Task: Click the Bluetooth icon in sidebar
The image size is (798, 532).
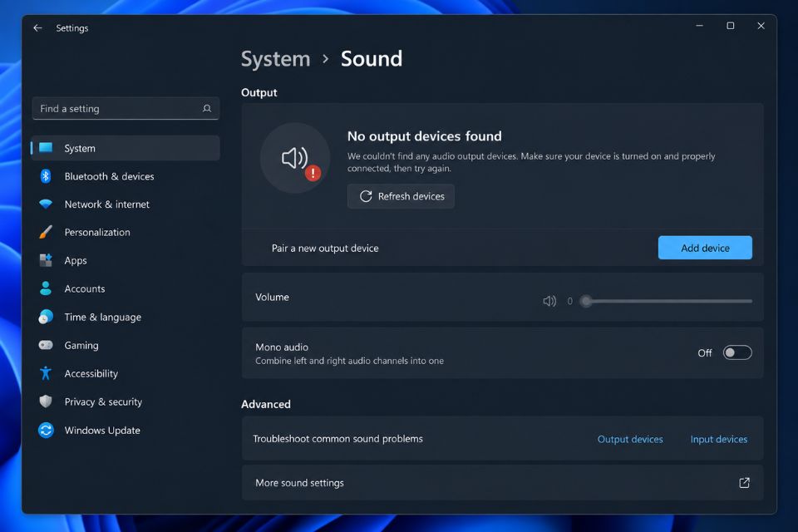Action: [46, 176]
